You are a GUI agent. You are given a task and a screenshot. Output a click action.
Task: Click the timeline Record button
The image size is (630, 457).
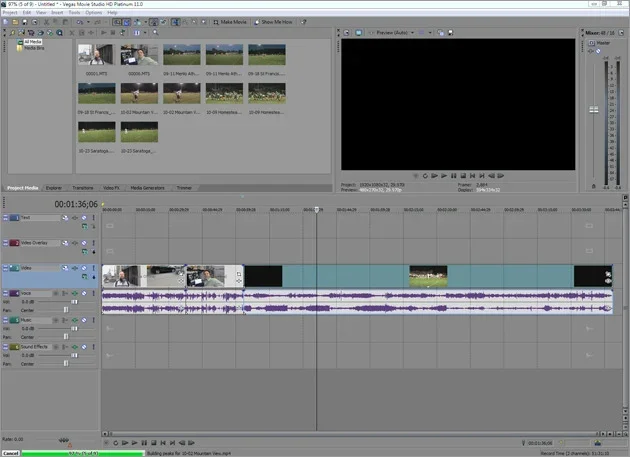coord(105,442)
